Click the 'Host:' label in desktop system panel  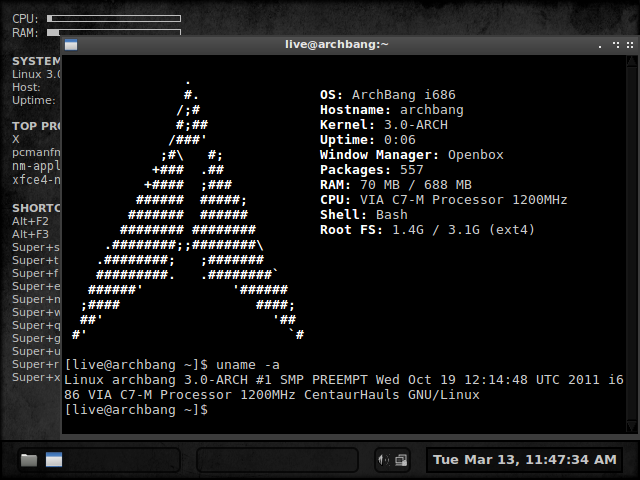click(26, 87)
